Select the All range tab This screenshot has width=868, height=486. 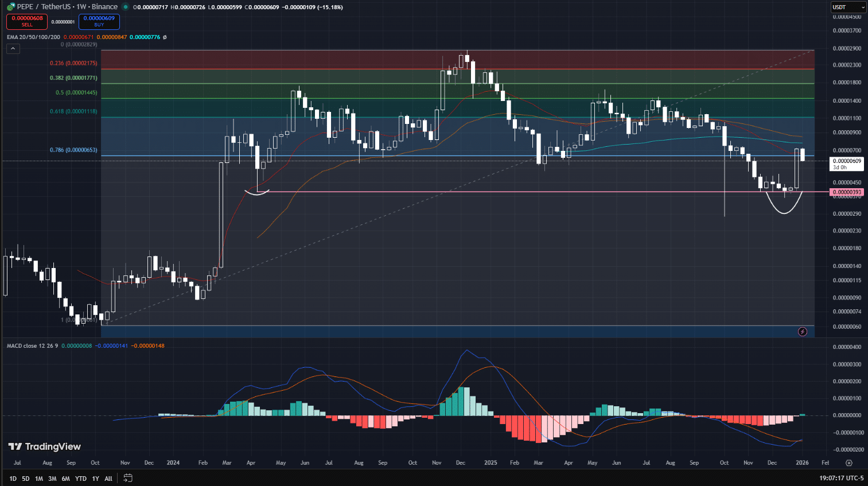108,478
